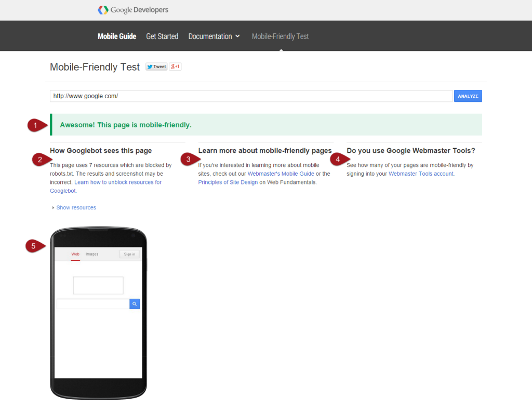The height and width of the screenshot is (408, 532).
Task: Click the Google +1 button
Action: click(175, 67)
